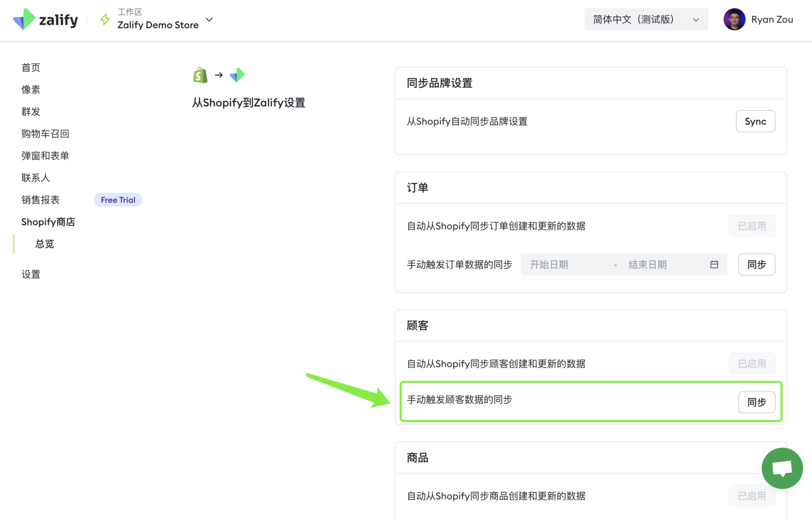This screenshot has width=812, height=520.
Task: Click the Zalify diamond icon beside arrow
Action: 237,75
